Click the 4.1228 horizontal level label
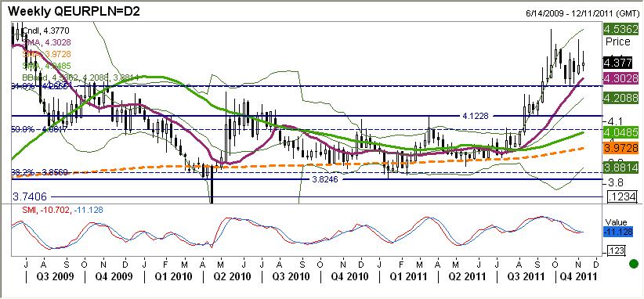The height and width of the screenshot is (299, 644). 476,116
